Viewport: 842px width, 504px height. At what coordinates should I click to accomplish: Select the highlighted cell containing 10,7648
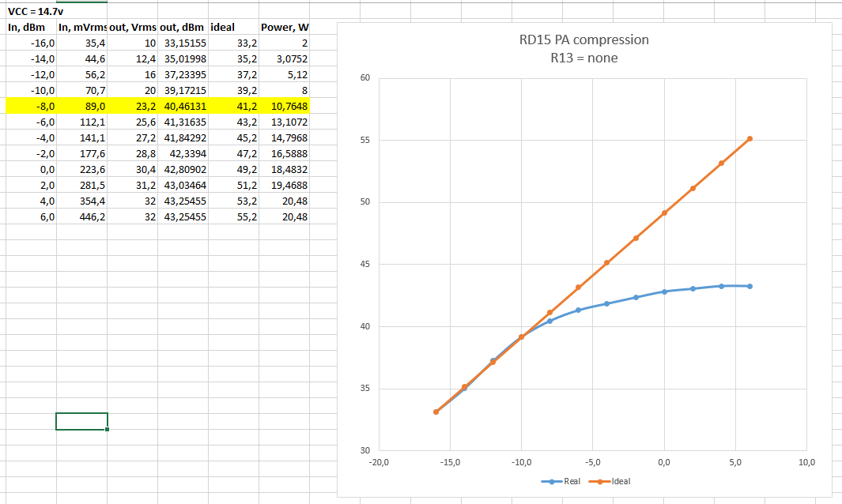[286, 106]
